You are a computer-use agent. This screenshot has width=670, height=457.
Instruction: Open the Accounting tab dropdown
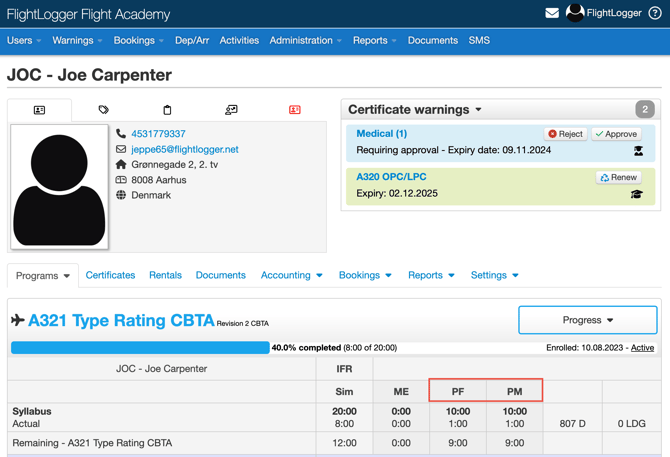point(291,275)
